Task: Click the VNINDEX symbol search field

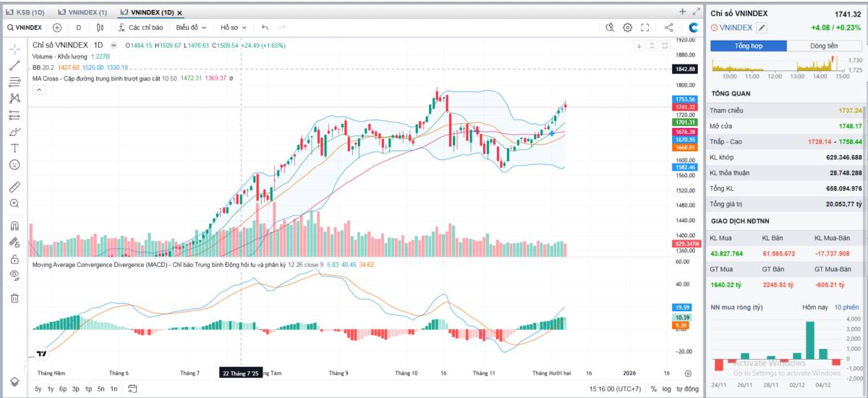Action: click(25, 27)
